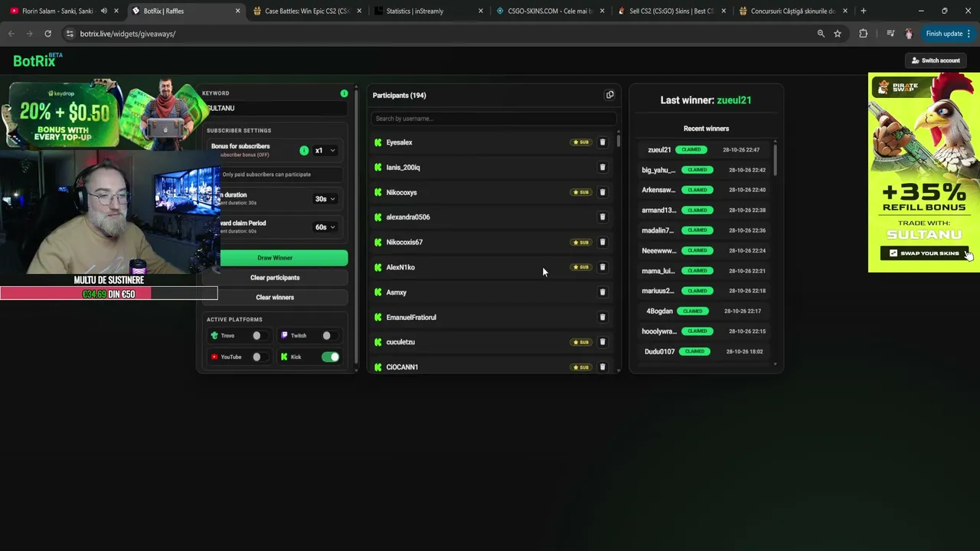Click participant name EmanuelFratiorul
980x551 pixels.
click(411, 317)
